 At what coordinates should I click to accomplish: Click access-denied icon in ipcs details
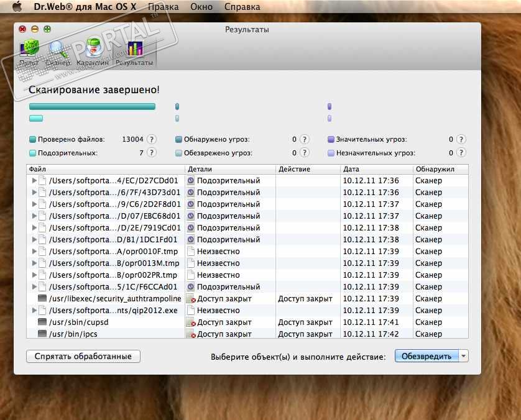(x=191, y=334)
